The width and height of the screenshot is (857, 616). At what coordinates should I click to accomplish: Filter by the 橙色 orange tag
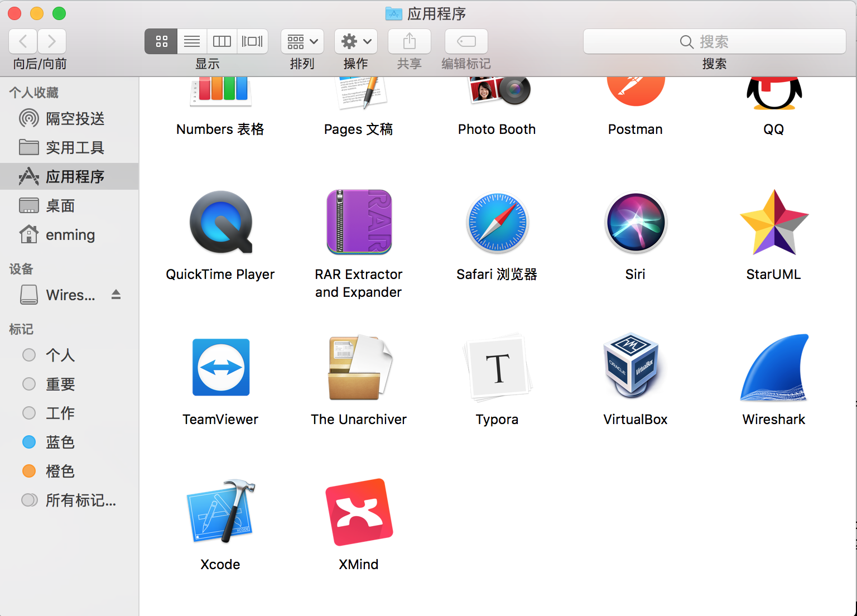point(69,471)
